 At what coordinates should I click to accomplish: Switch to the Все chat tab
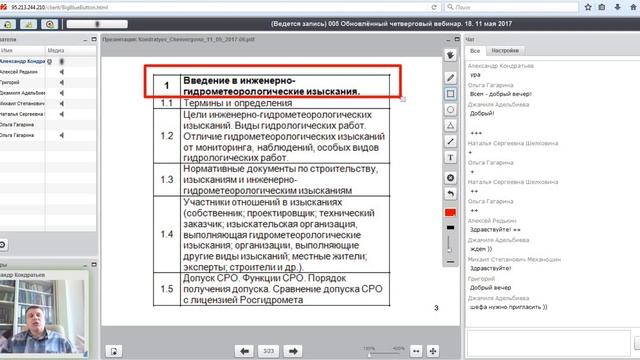(x=475, y=51)
